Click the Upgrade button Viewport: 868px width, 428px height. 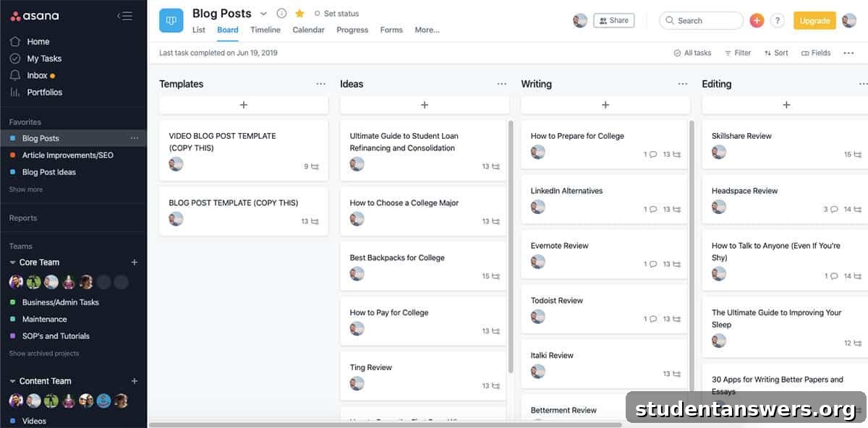coord(814,20)
